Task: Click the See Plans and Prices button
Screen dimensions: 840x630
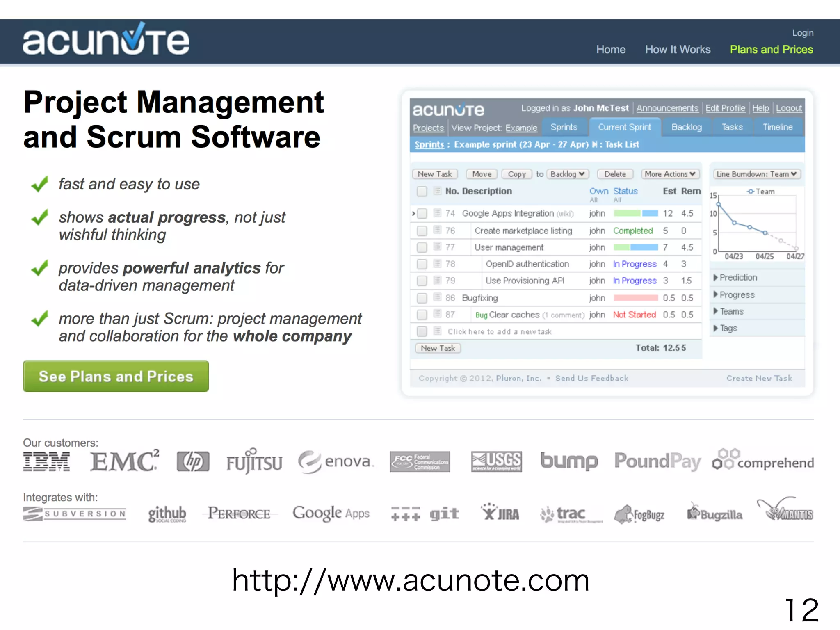Action: tap(116, 376)
